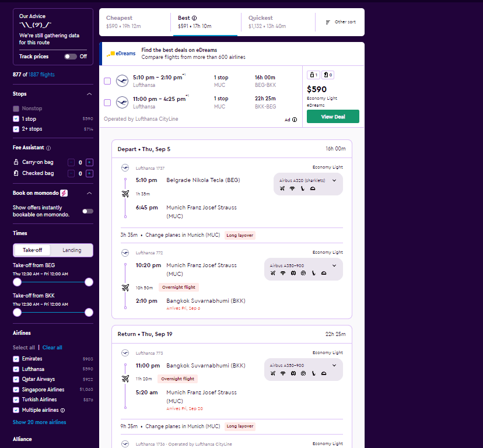Viewport: 483px width, 448px height.
Task: Click the checked bag count badge
Action: pyautogui.click(x=328, y=75)
